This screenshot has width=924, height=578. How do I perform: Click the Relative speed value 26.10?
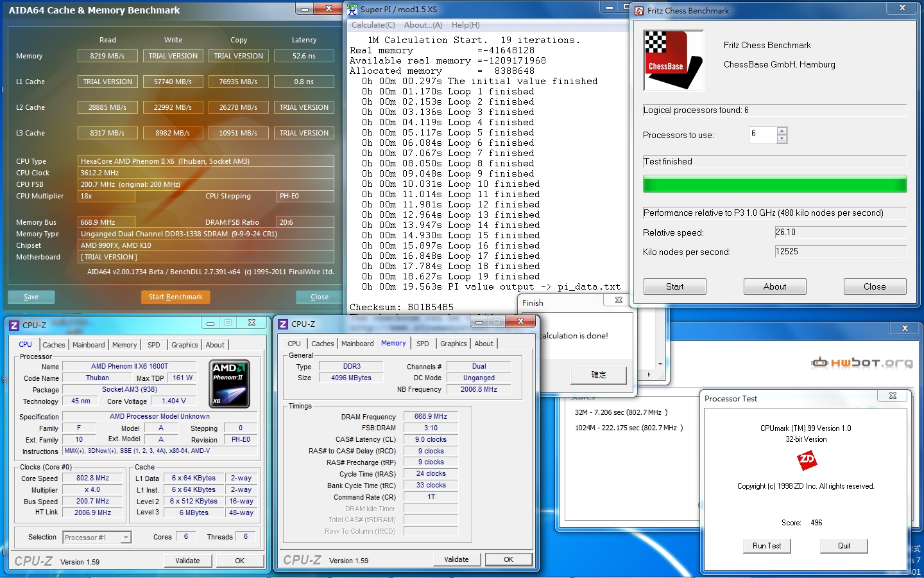841,232
